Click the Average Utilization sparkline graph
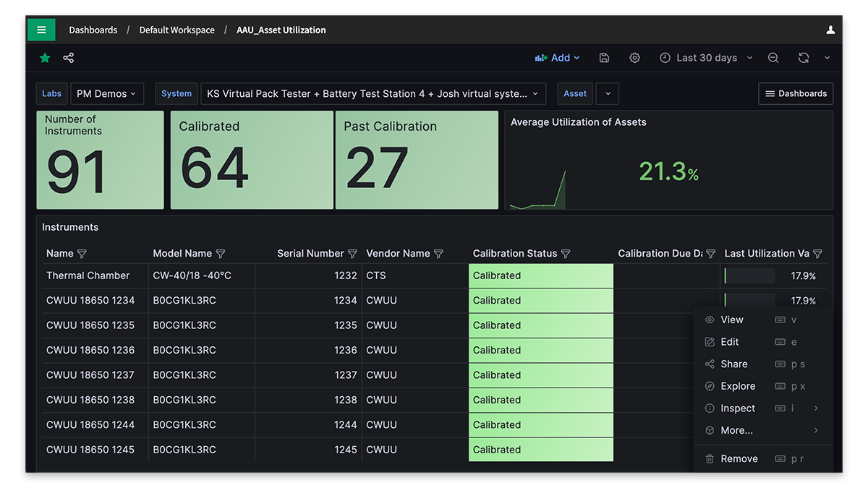 coord(537,190)
